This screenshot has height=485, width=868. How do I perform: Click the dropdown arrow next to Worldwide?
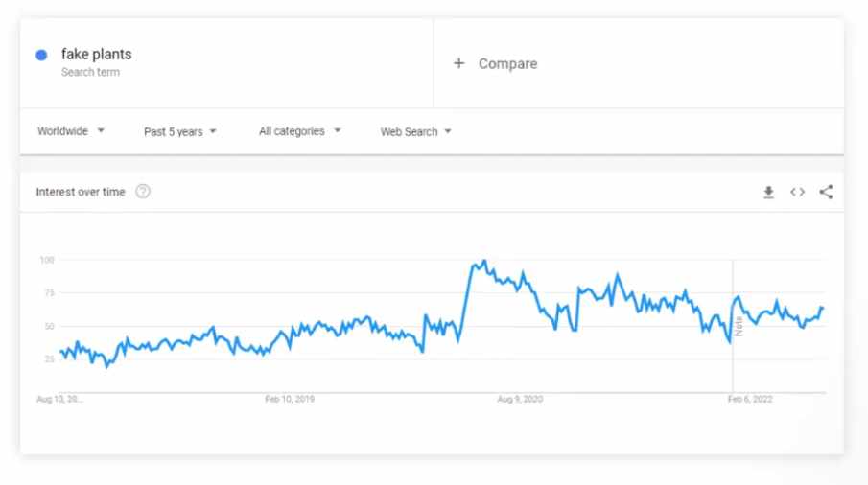pyautogui.click(x=101, y=131)
